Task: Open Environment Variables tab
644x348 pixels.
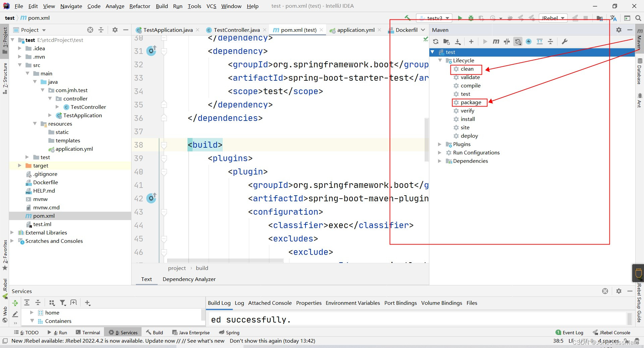Action: coord(353,303)
